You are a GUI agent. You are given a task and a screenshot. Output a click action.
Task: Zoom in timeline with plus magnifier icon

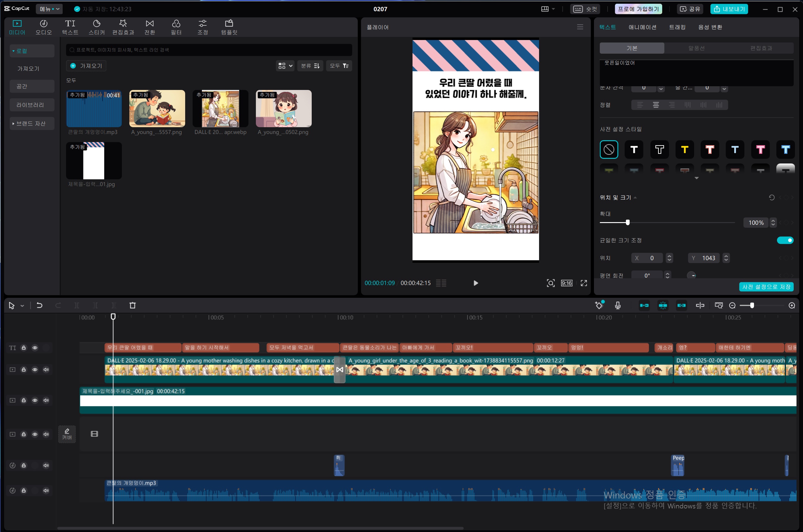[792, 306]
